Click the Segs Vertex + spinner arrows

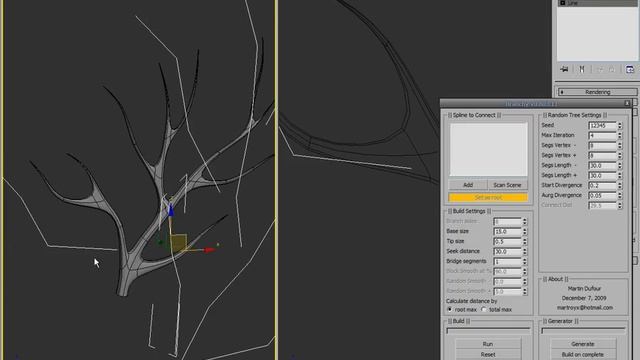point(620,156)
